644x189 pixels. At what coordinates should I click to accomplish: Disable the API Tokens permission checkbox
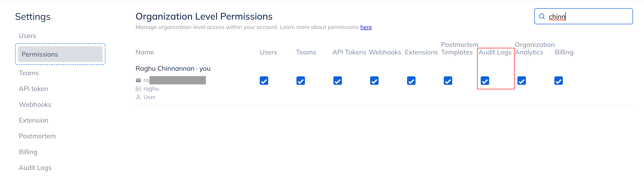click(x=337, y=81)
